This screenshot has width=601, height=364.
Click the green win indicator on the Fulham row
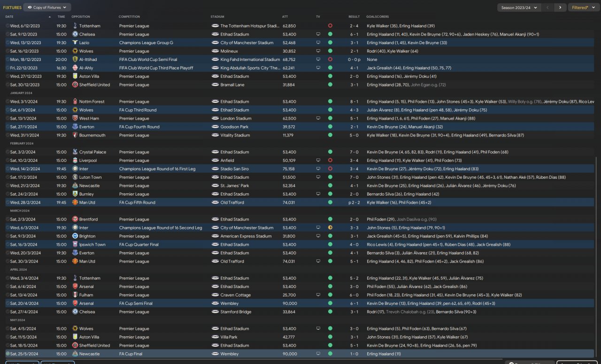click(330, 295)
